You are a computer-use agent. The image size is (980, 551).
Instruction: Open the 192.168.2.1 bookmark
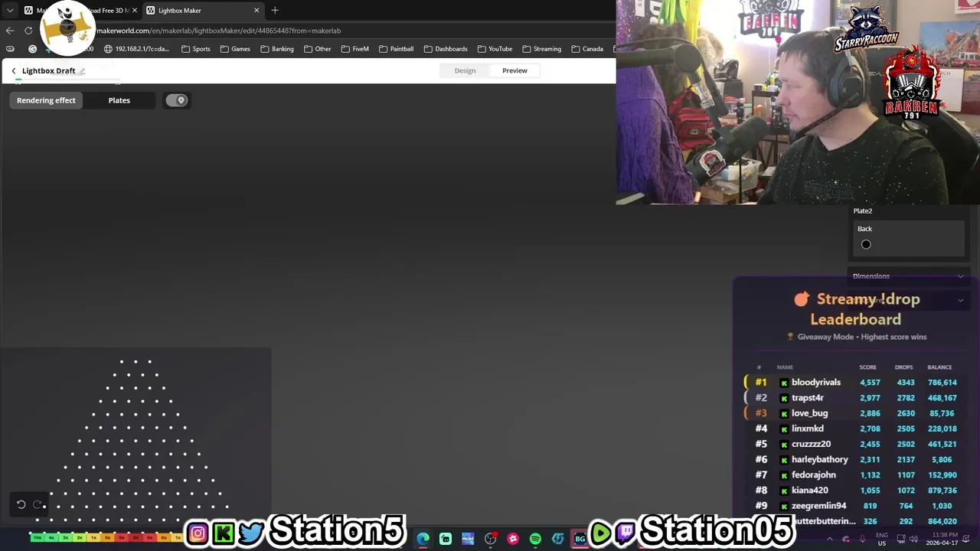click(x=136, y=49)
